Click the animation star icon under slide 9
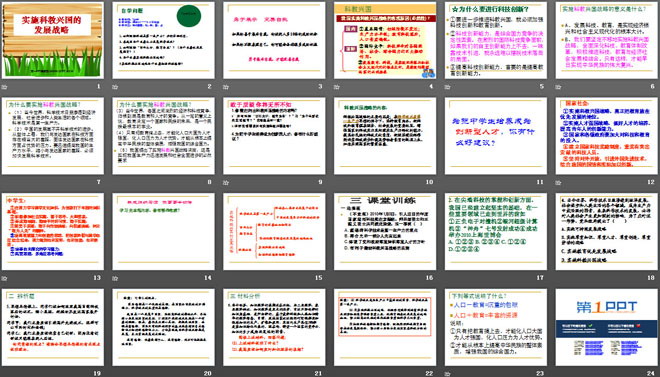 coord(226,183)
